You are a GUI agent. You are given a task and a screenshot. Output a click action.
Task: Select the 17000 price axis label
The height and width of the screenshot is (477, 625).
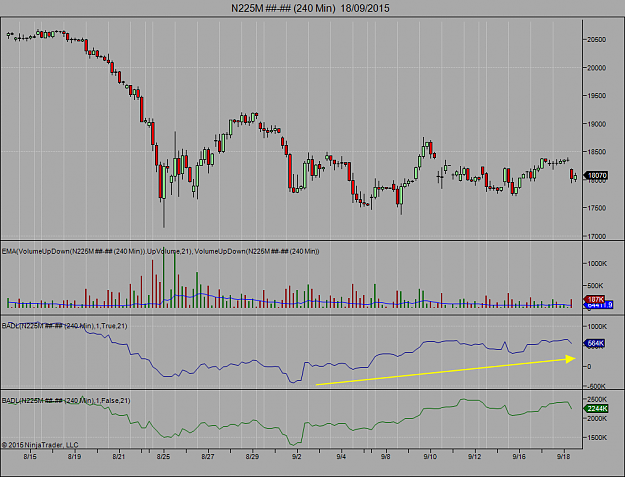[x=596, y=236]
